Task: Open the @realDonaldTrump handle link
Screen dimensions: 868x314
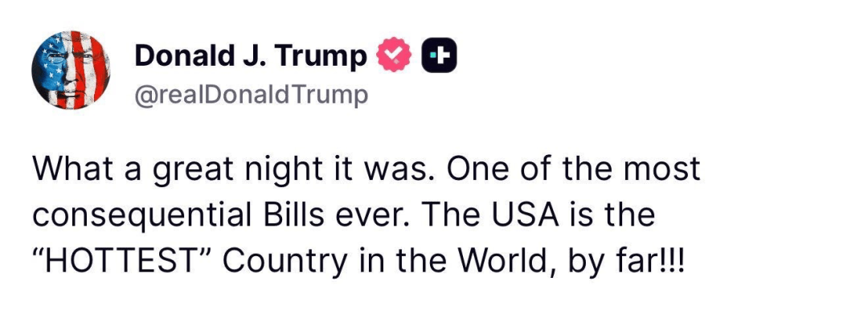Action: coord(251,95)
